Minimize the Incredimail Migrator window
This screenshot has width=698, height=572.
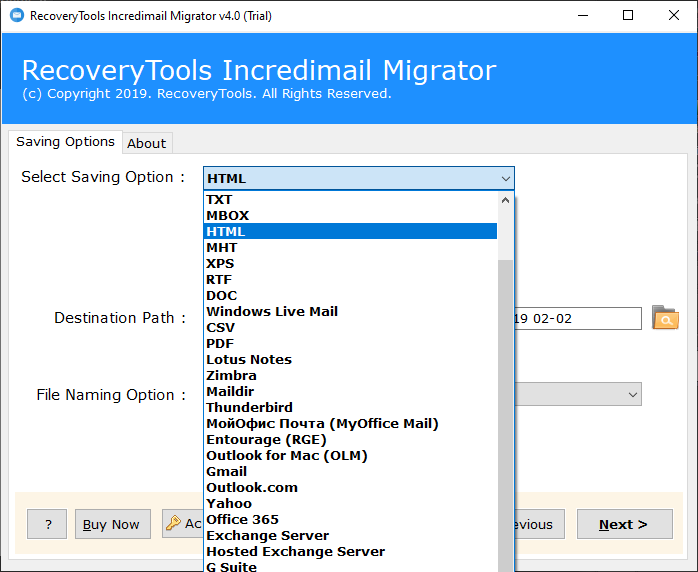(583, 16)
